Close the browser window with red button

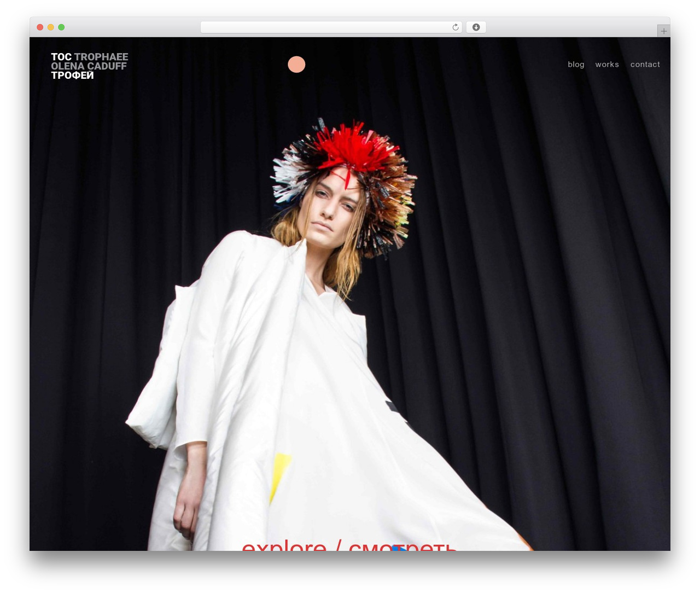pyautogui.click(x=40, y=27)
